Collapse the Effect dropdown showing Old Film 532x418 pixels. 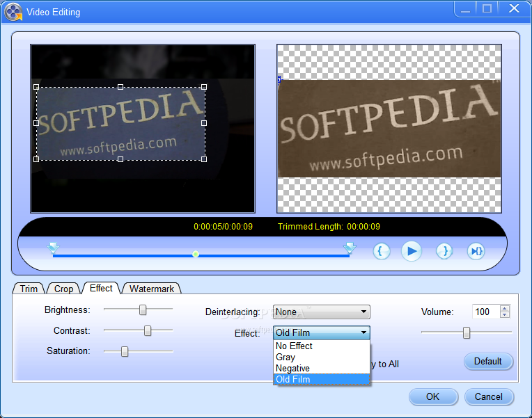(x=321, y=332)
